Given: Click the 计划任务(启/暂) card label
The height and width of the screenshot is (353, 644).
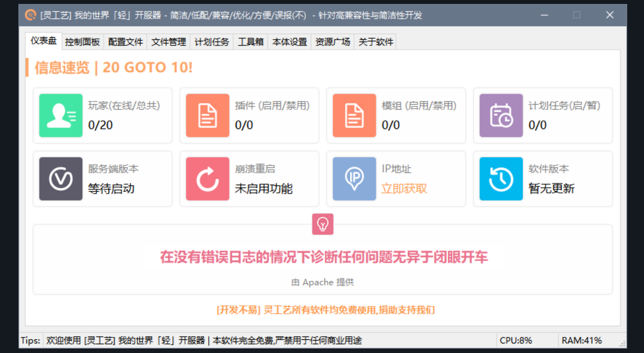Looking at the screenshot, I should (x=564, y=106).
